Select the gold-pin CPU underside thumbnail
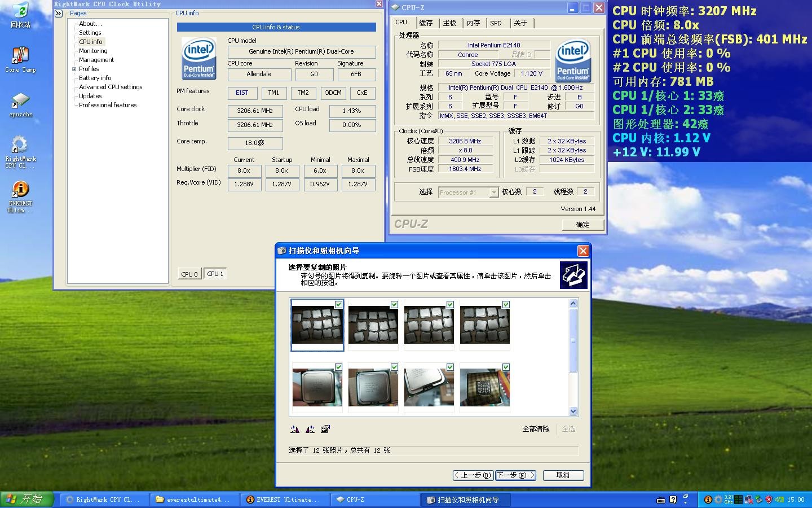The image size is (812, 508). click(485, 388)
